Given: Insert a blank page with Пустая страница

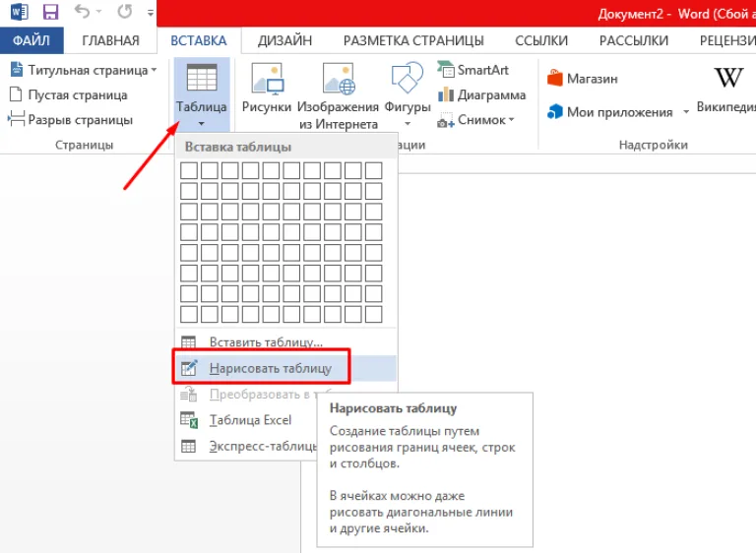Looking at the screenshot, I should 69,94.
